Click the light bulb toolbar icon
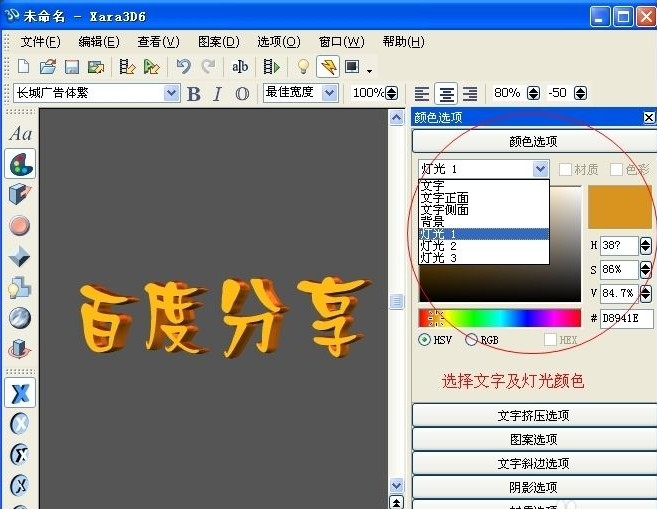 click(x=302, y=67)
